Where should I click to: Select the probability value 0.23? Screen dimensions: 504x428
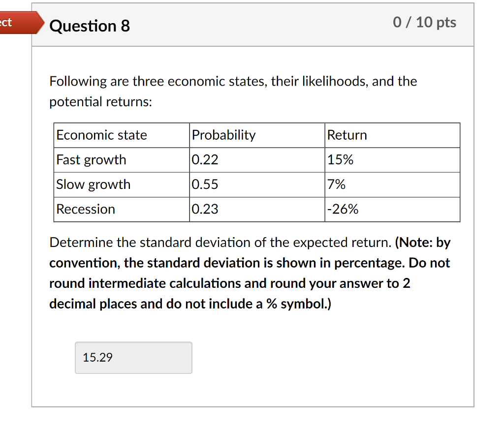click(x=203, y=209)
